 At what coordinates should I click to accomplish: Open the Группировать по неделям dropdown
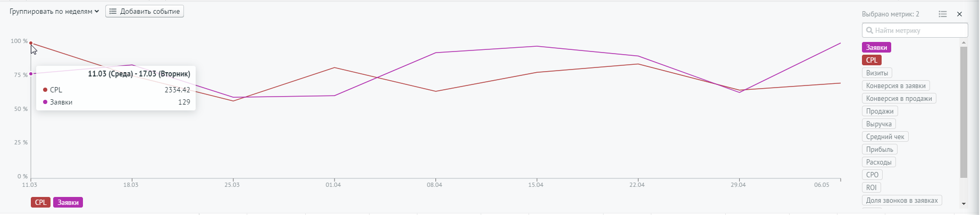pos(54,11)
